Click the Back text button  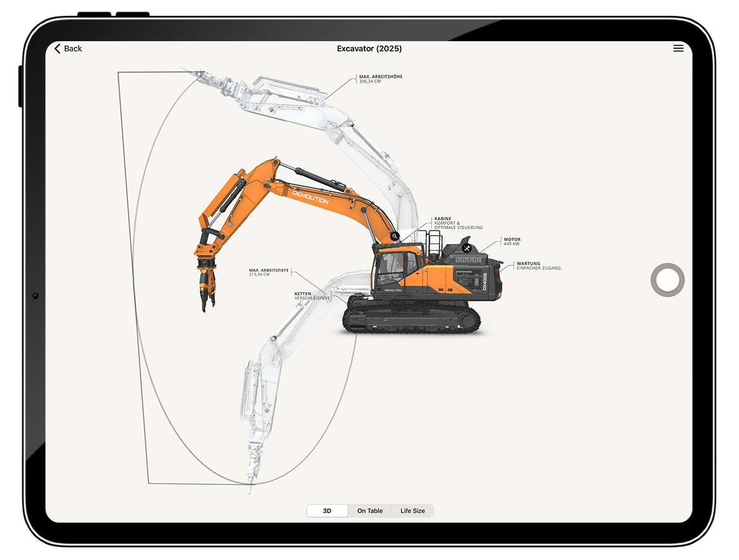click(x=73, y=49)
